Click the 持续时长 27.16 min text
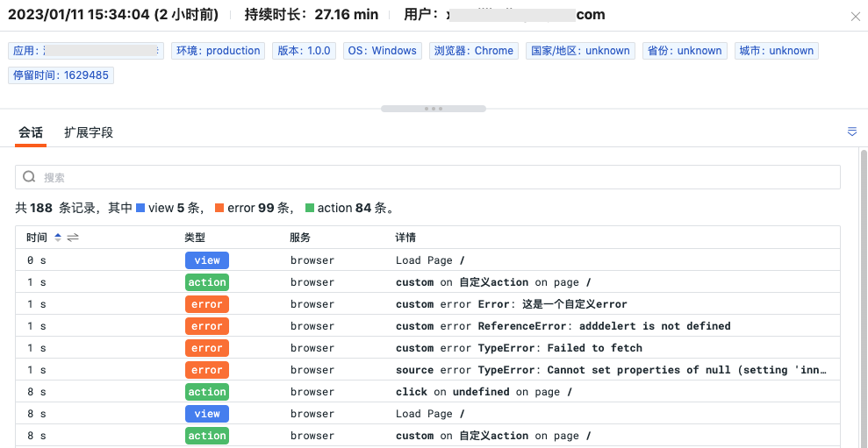The image size is (868, 448). point(312,14)
